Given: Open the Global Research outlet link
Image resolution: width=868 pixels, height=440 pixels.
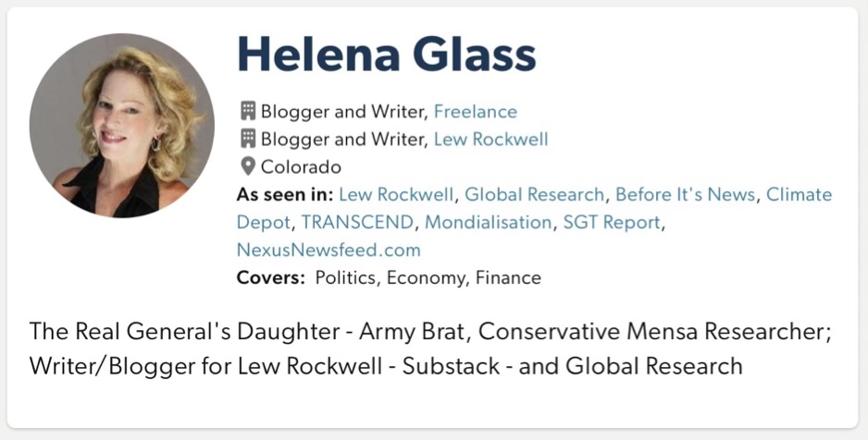Looking at the screenshot, I should (x=534, y=195).
